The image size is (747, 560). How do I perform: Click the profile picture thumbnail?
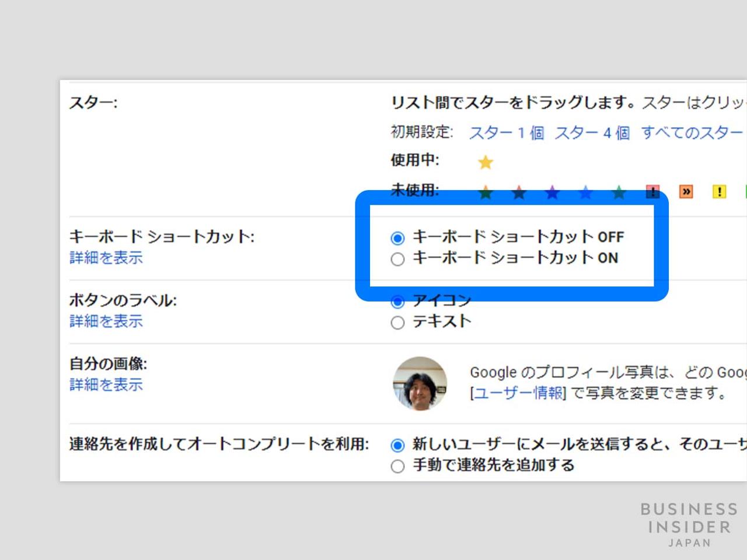click(420, 383)
